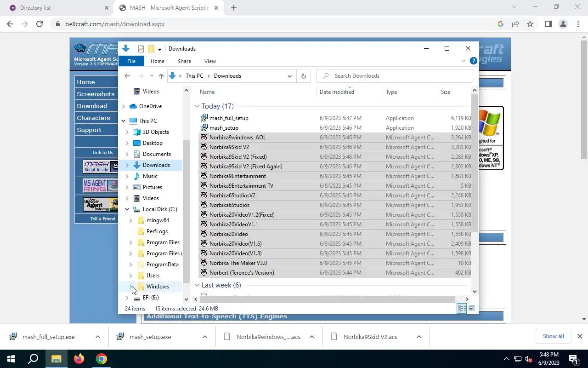Go up one folder level with Up arrow
The image size is (588, 368).
tap(161, 76)
